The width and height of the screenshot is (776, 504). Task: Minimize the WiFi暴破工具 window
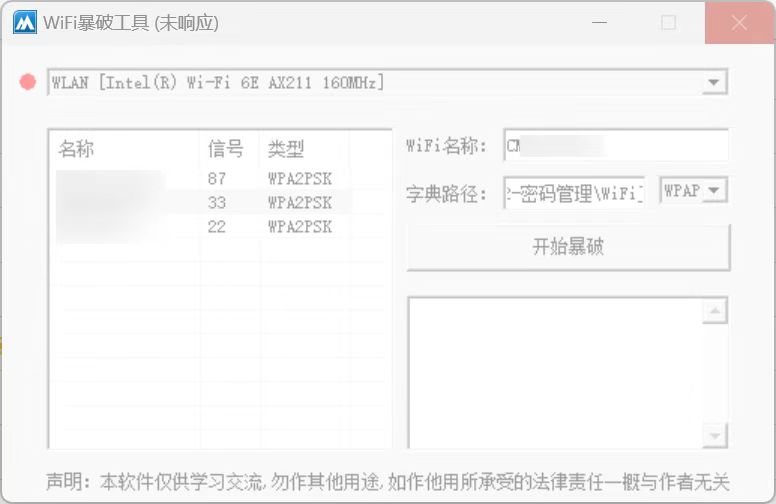pos(599,22)
